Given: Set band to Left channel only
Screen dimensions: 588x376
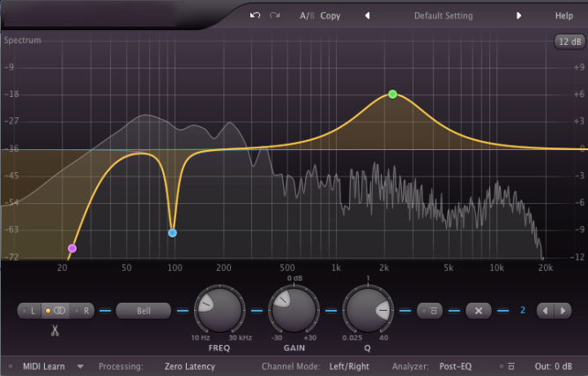Looking at the screenshot, I should [31, 311].
